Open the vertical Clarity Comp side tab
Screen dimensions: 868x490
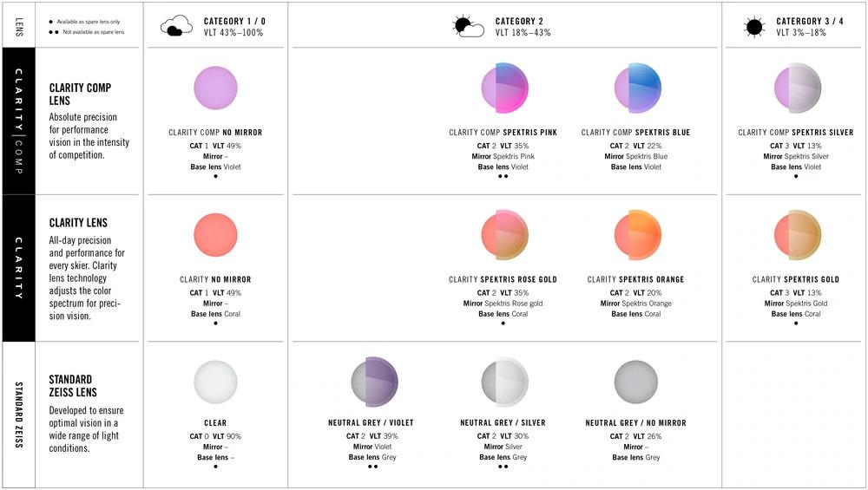(x=19, y=121)
